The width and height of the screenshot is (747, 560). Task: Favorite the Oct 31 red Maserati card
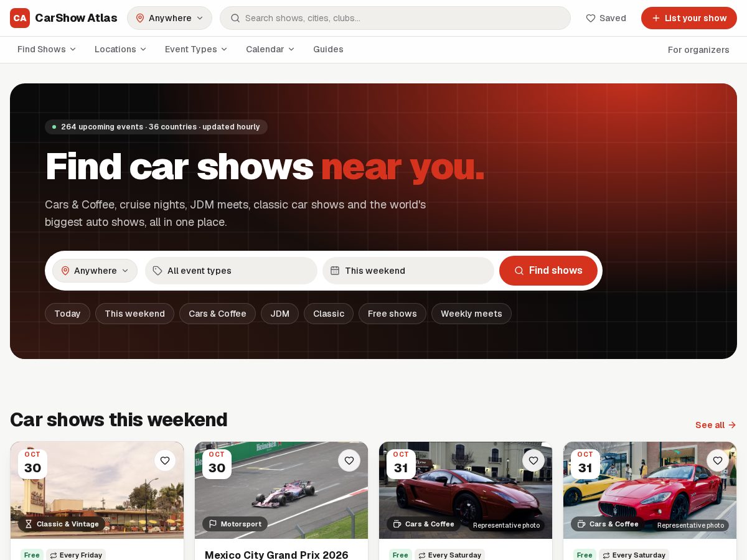[x=718, y=460]
